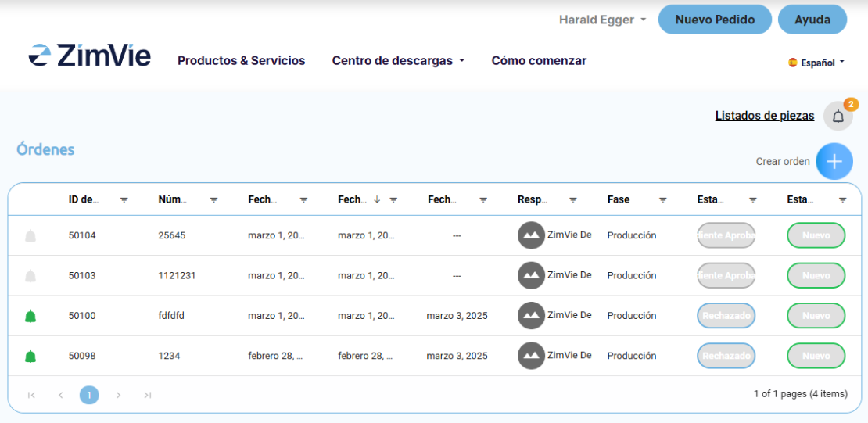The width and height of the screenshot is (868, 423).
Task: Open the Español language selector
Action: (816, 63)
